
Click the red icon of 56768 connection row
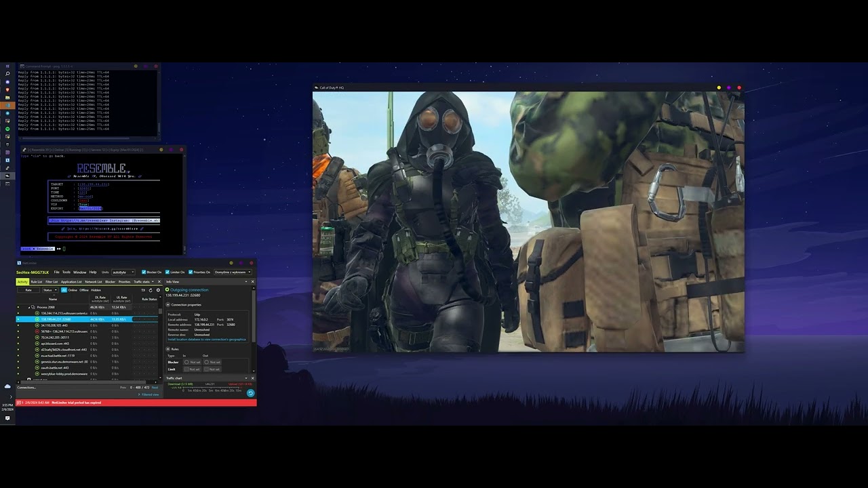[x=37, y=331]
